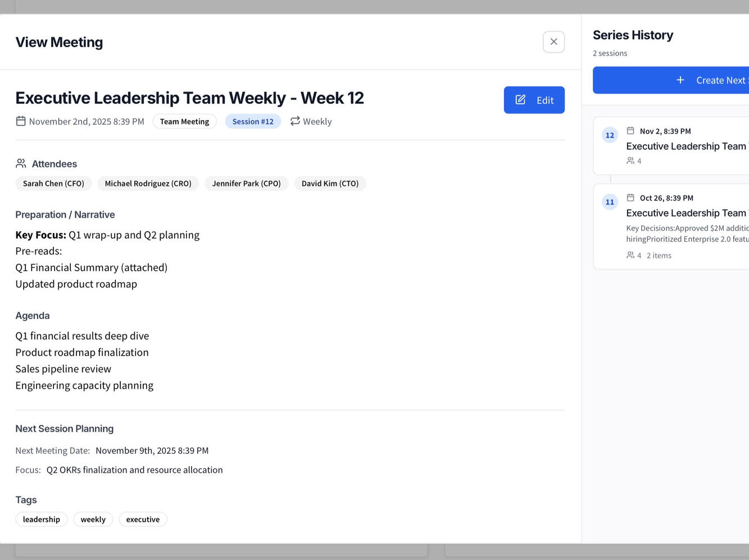Close the View Meeting dialog

coord(553,42)
